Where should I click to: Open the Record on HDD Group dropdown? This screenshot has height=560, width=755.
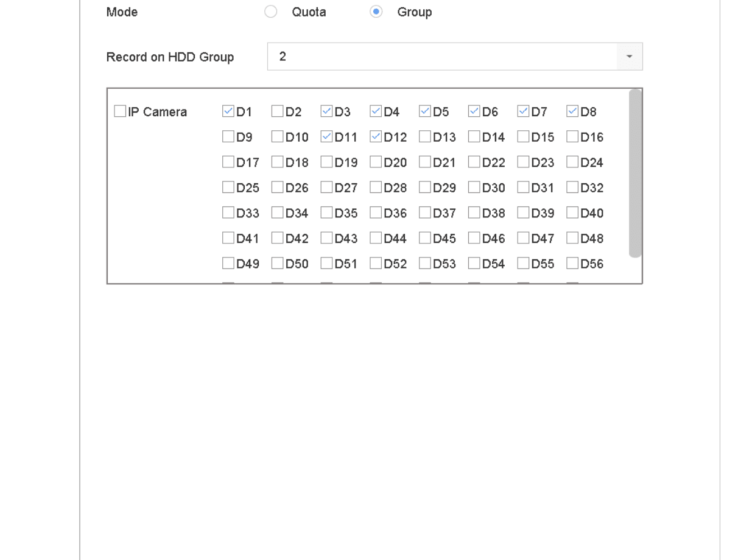point(455,57)
